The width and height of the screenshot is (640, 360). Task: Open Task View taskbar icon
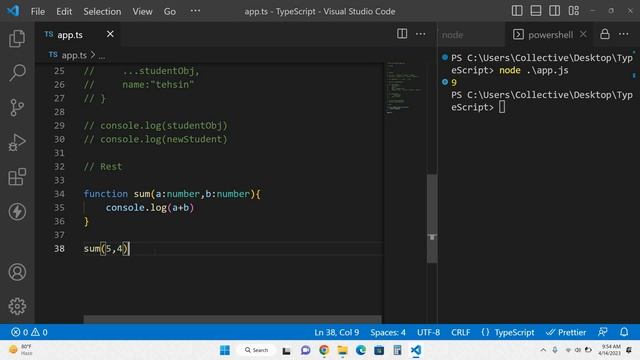coord(287,351)
